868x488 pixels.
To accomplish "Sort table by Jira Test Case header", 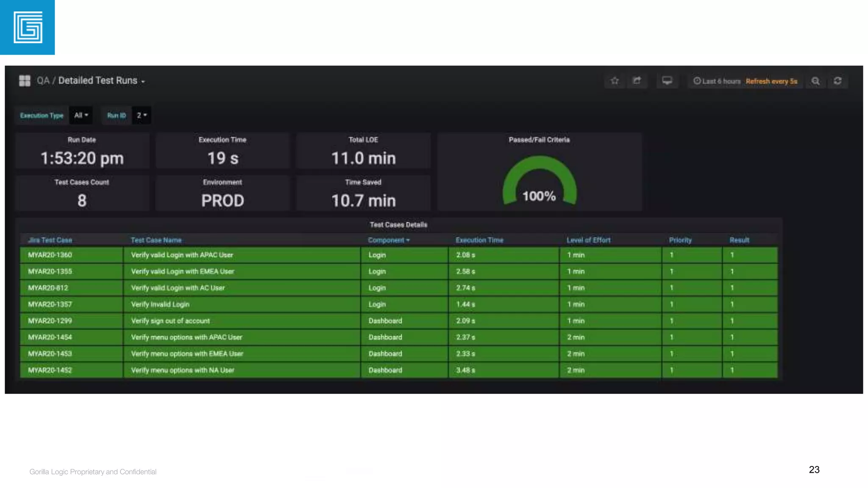I will 50,240.
